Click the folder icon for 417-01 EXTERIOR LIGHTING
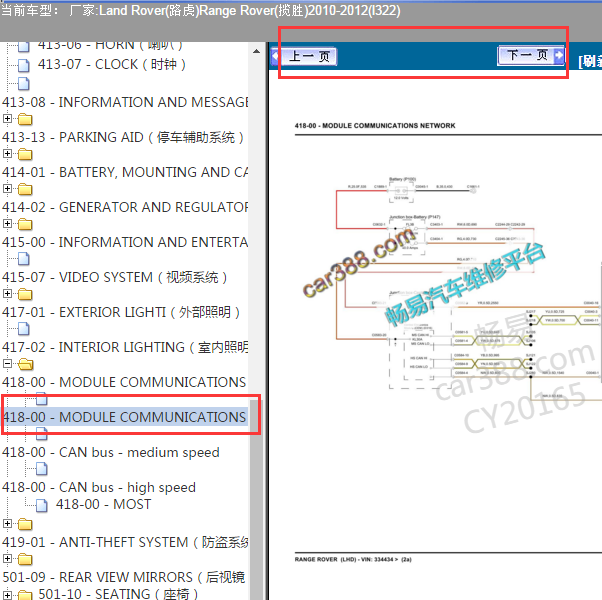Image resolution: width=602 pixels, height=600 pixels. click(25, 294)
